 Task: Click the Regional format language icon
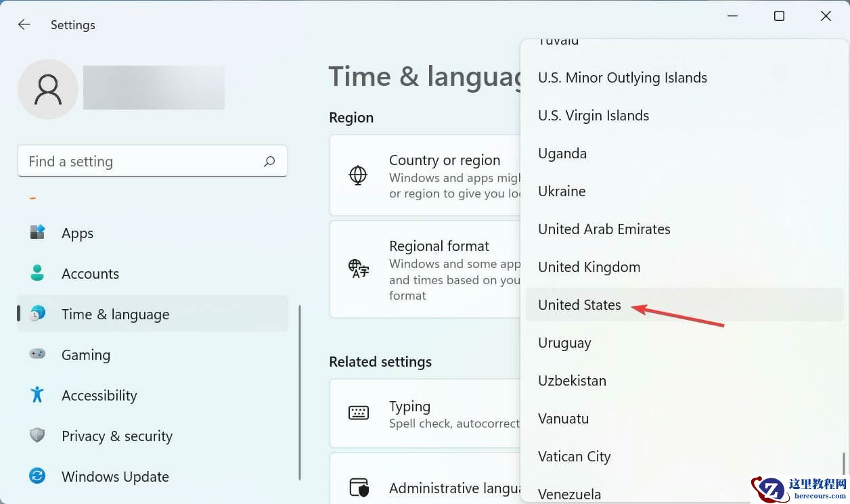click(x=358, y=269)
